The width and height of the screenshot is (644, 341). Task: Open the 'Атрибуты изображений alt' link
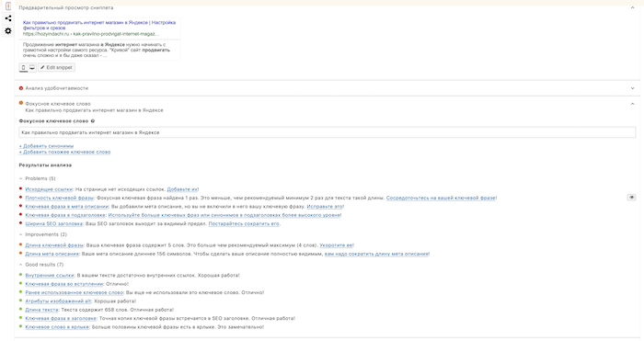58,301
